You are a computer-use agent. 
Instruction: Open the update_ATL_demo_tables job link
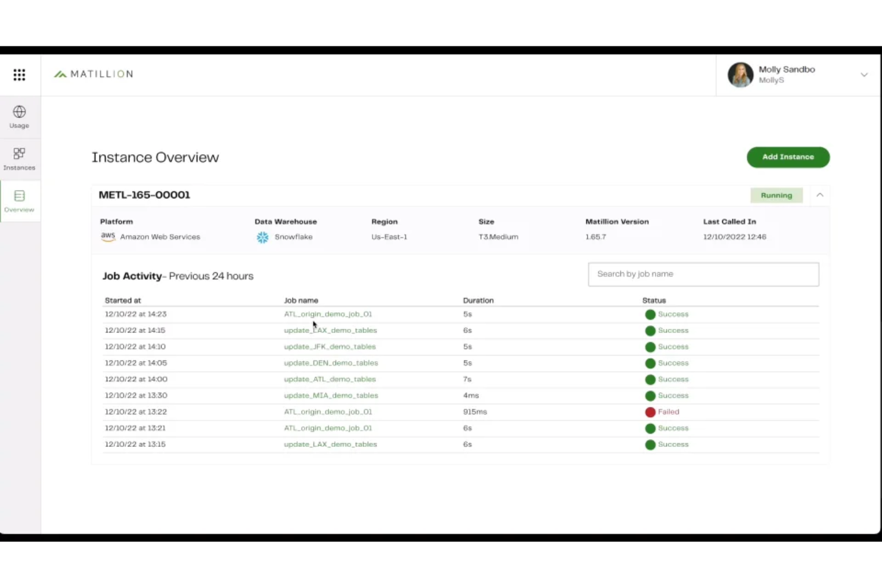(x=330, y=379)
